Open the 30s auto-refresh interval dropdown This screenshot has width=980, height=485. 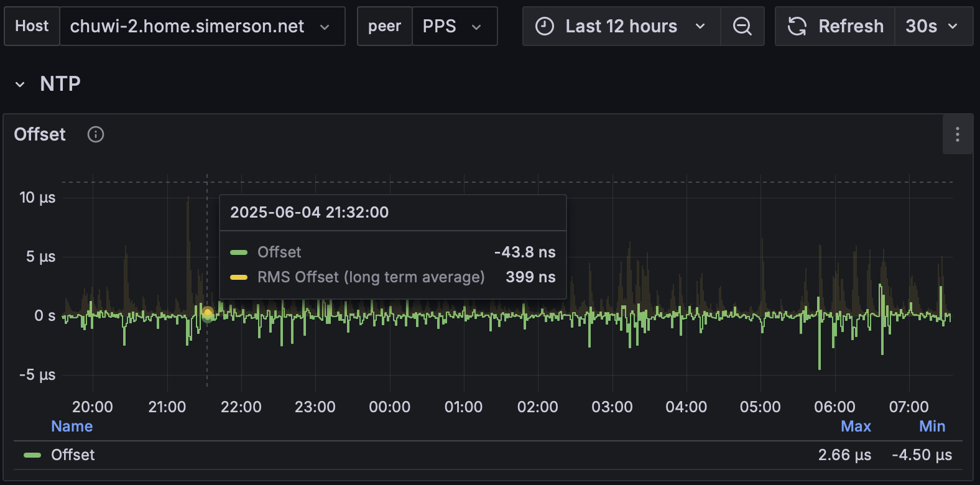coord(933,26)
